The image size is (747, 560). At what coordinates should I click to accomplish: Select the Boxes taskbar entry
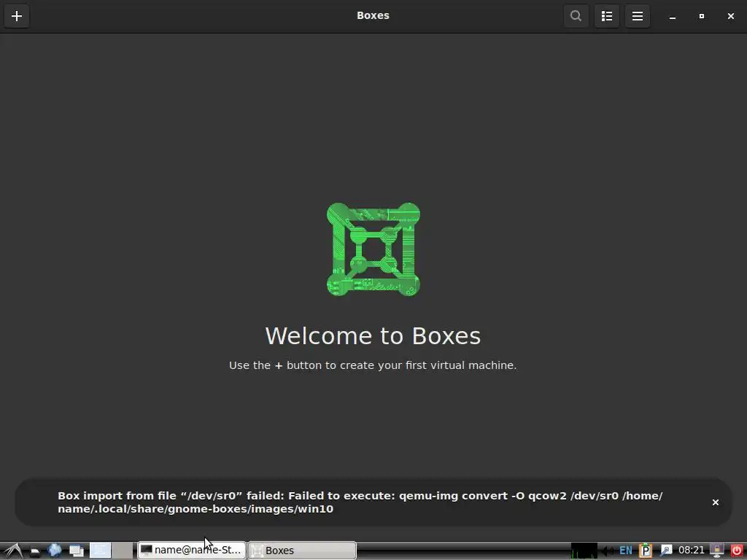pyautogui.click(x=302, y=551)
